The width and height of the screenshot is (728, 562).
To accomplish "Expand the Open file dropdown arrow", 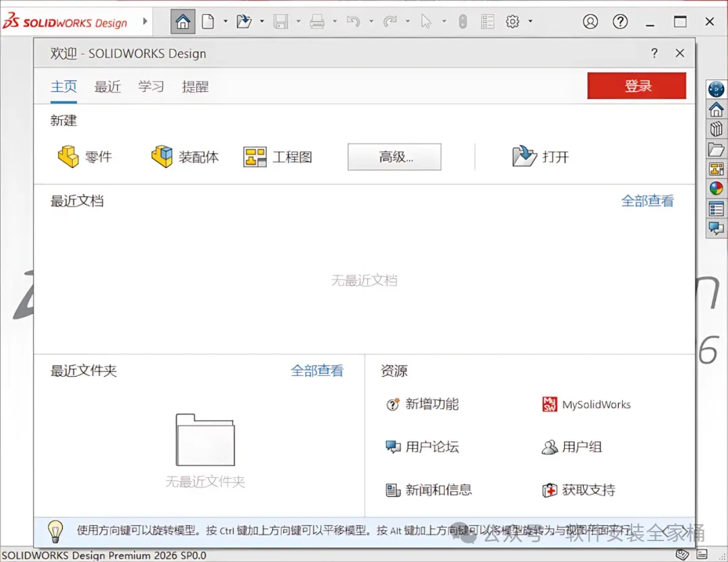I will pos(262,22).
